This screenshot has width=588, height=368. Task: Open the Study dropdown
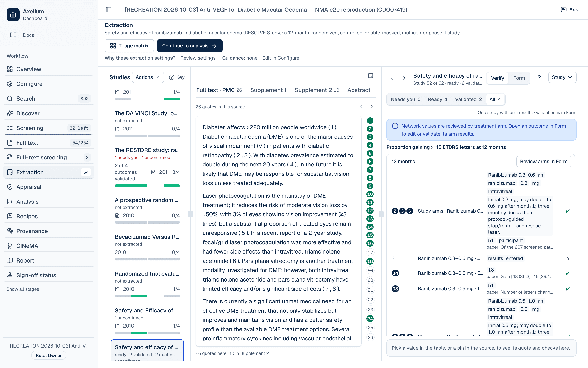562,77
